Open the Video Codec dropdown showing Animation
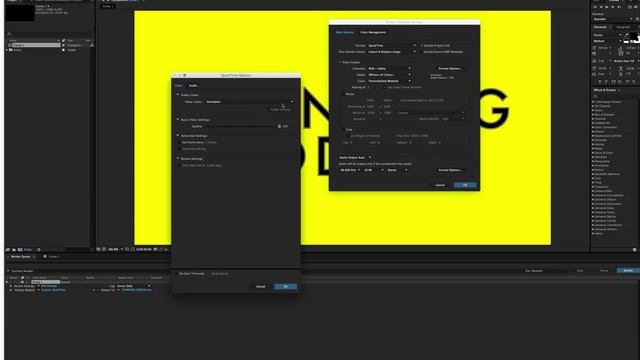 (249, 102)
